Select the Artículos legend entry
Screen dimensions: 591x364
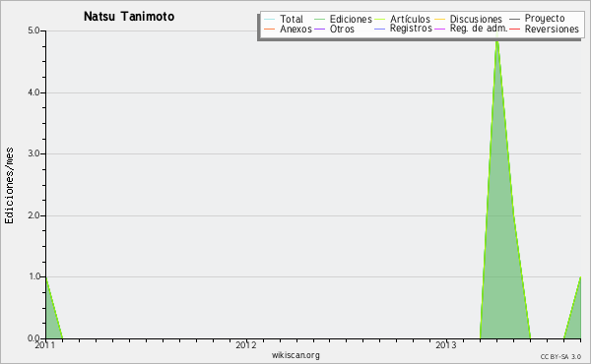click(410, 19)
